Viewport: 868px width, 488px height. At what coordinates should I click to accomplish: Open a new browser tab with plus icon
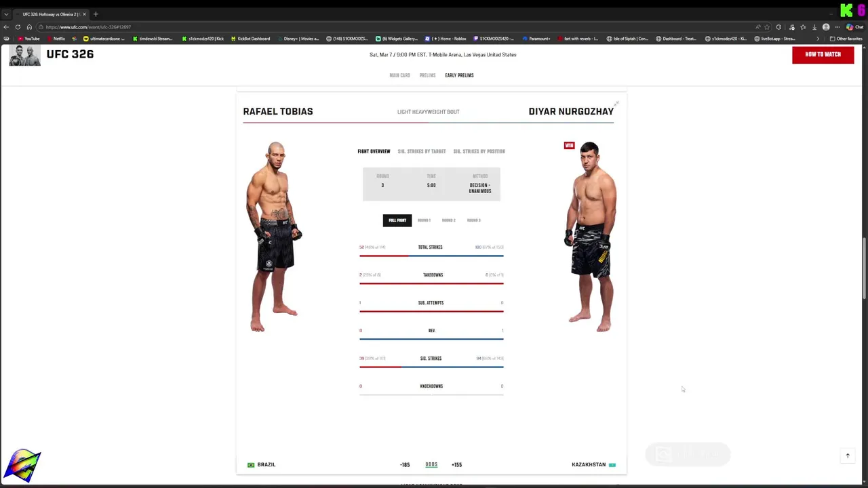96,14
